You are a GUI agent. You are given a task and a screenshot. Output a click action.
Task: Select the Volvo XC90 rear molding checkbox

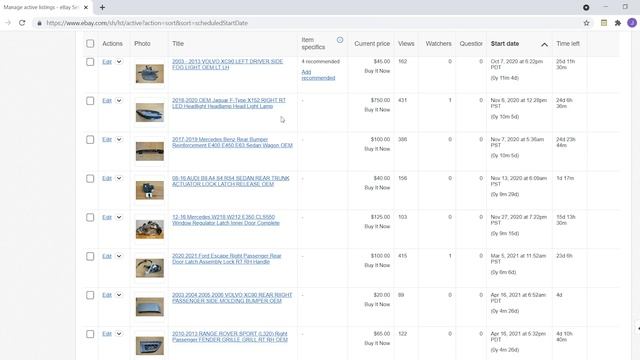(x=90, y=295)
